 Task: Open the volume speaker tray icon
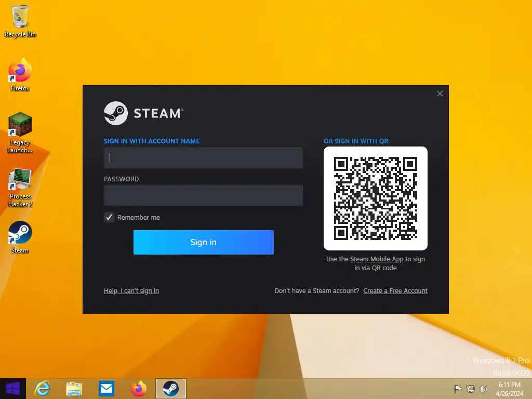[x=483, y=389]
